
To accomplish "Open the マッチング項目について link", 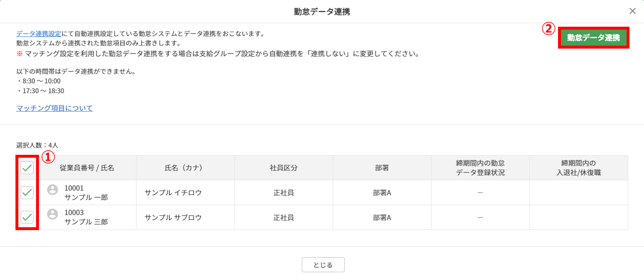I will pyautogui.click(x=54, y=108).
